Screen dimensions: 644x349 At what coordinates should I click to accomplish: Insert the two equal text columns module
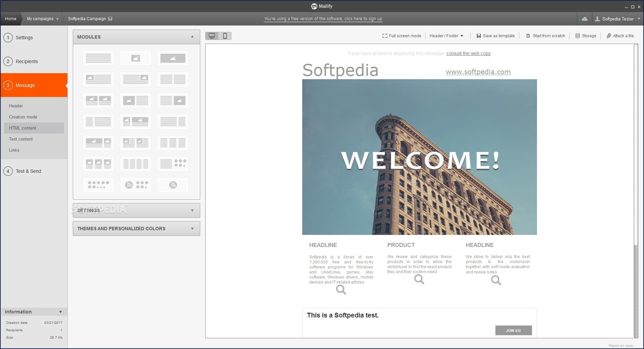(173, 80)
